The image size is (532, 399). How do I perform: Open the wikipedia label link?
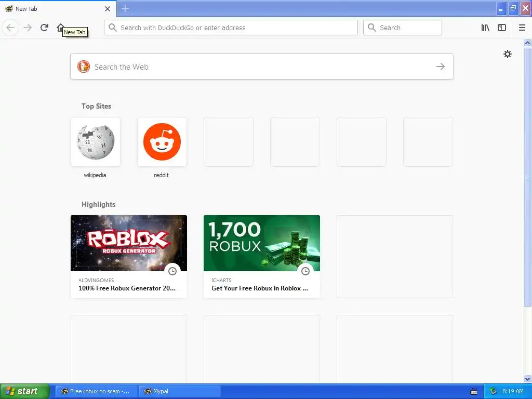tap(95, 175)
